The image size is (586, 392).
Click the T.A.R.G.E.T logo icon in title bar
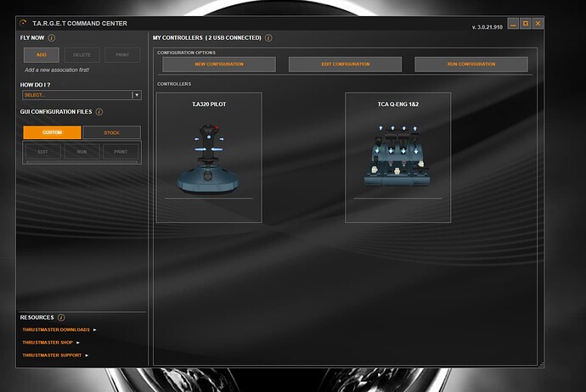point(23,23)
